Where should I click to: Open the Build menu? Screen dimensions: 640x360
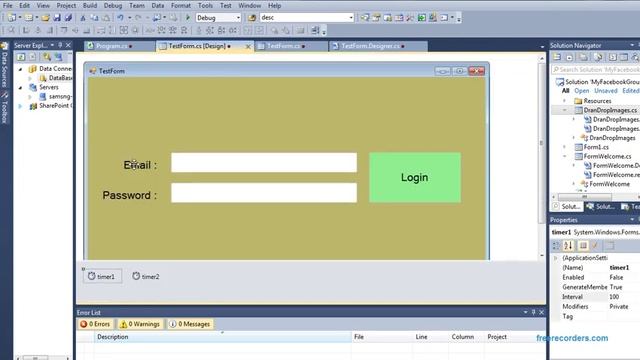(x=90, y=6)
